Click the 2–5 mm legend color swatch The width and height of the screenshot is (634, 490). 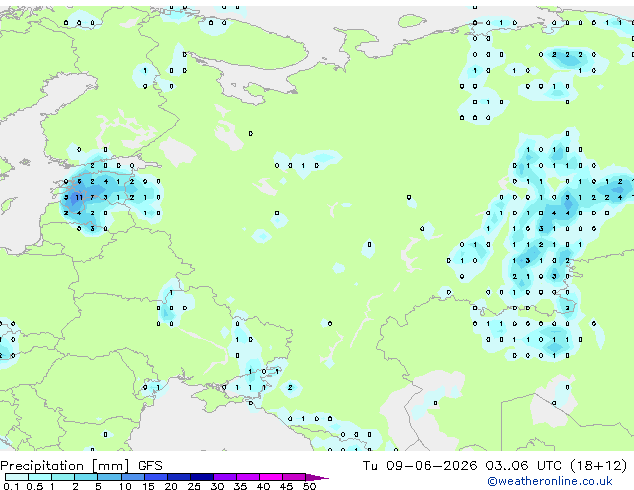(86, 477)
